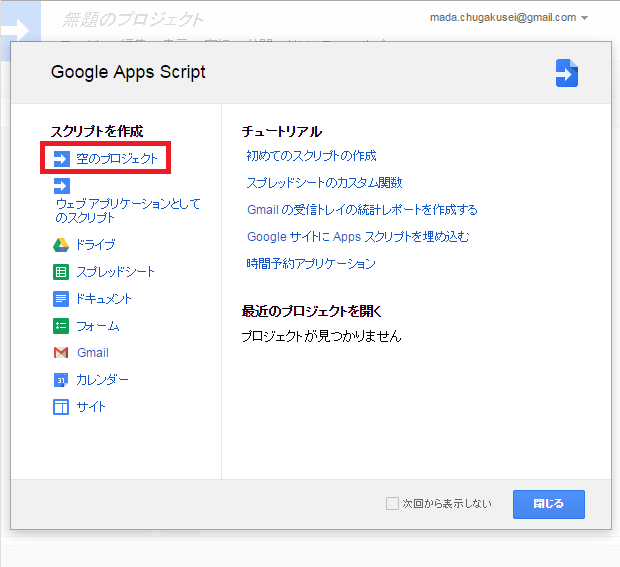Screen dimensions: 620x567
Task: Click the green spreadsheet icon
Action: click(61, 272)
